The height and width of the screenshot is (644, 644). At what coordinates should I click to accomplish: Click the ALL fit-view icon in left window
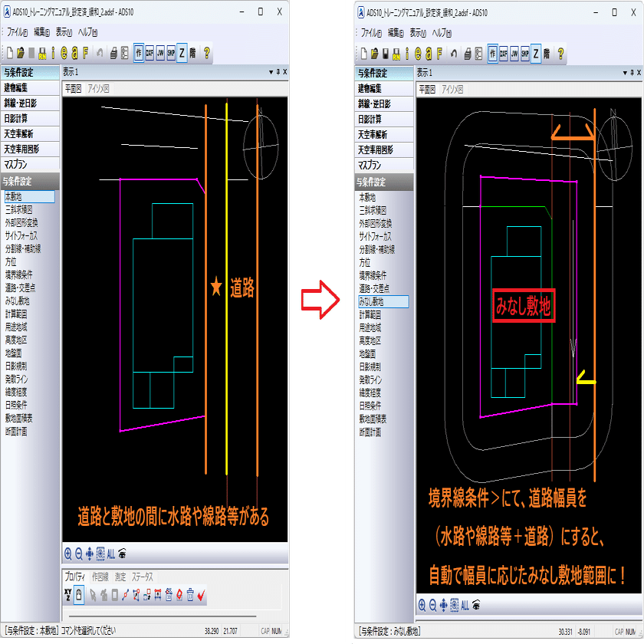(x=111, y=554)
